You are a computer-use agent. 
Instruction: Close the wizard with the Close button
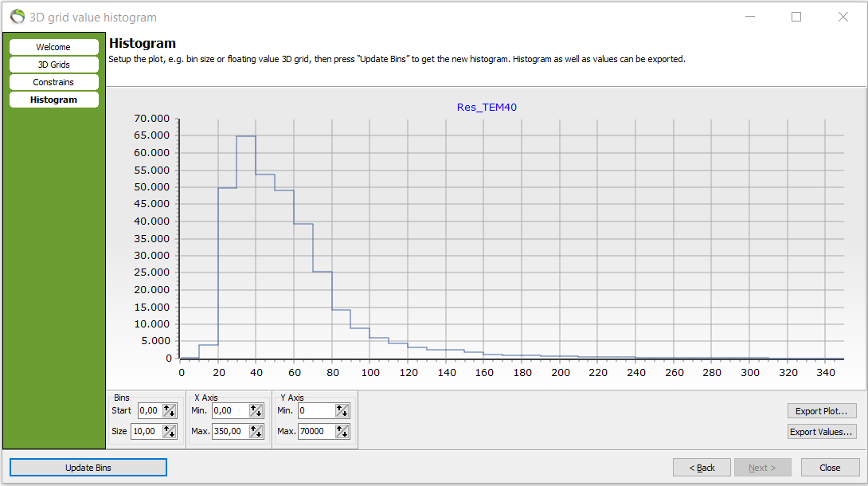[x=831, y=467]
